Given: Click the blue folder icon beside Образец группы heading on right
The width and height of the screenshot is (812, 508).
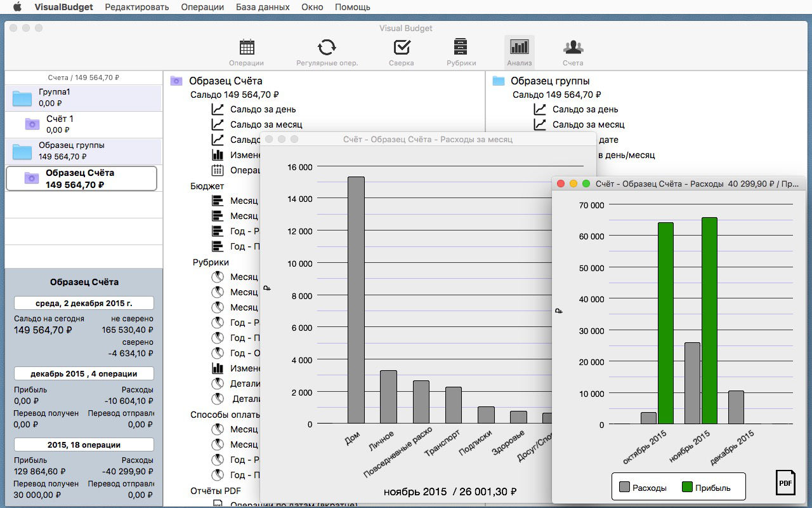Looking at the screenshot, I should tap(499, 81).
